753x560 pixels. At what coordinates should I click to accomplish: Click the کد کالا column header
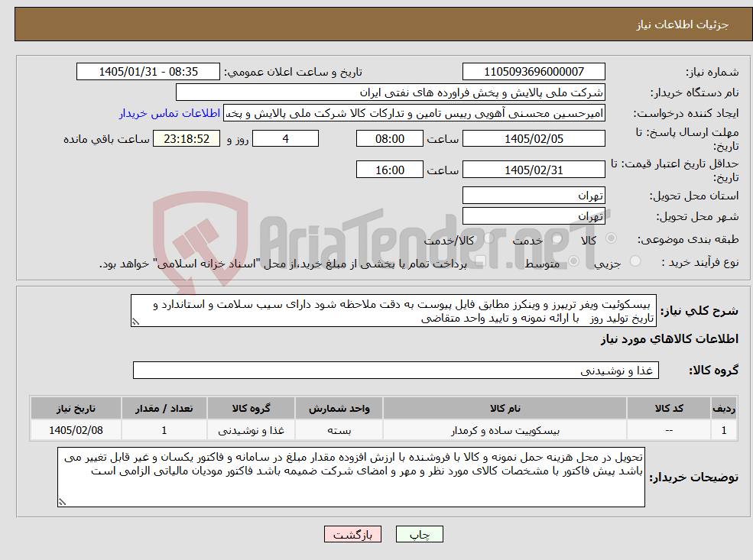point(669,409)
